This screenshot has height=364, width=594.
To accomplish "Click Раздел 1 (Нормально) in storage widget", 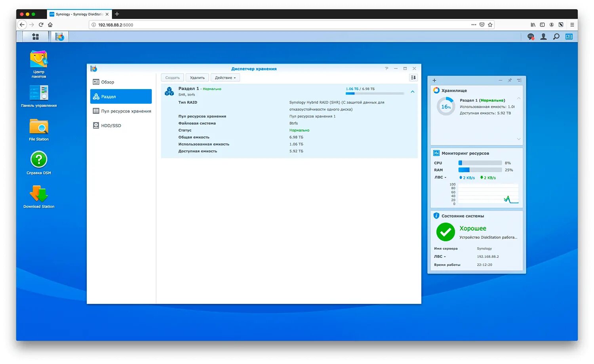I will click(x=482, y=100).
